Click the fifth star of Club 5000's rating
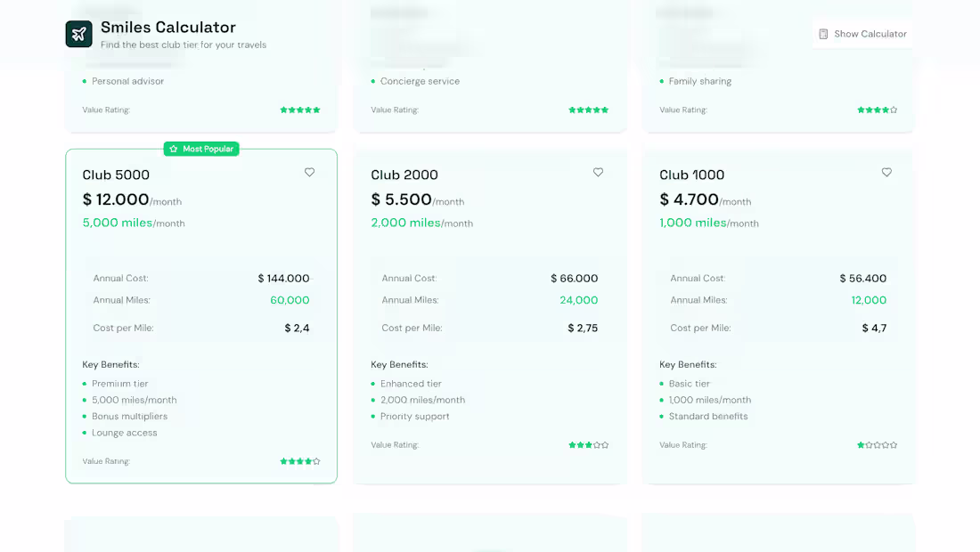Image resolution: width=980 pixels, height=552 pixels. click(x=314, y=461)
